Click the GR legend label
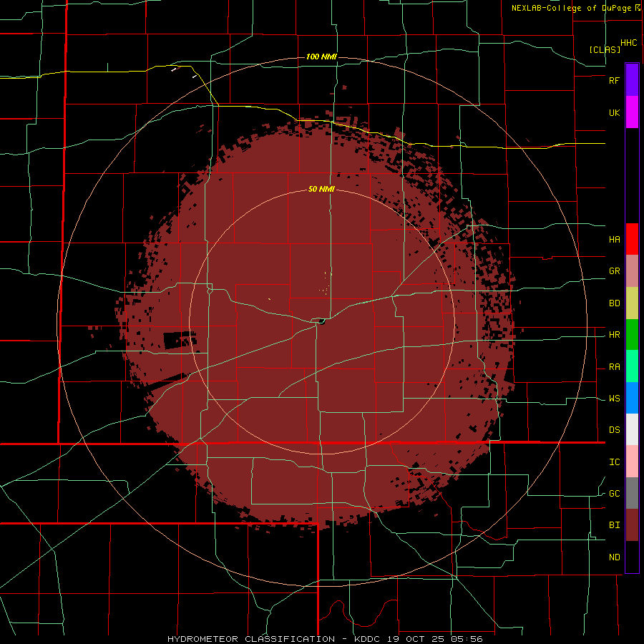 (614, 271)
